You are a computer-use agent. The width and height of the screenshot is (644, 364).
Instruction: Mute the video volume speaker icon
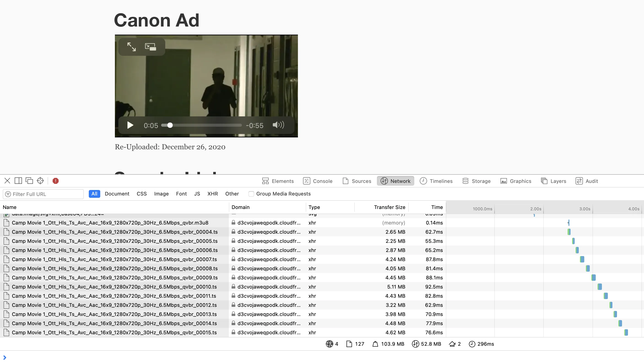click(278, 125)
